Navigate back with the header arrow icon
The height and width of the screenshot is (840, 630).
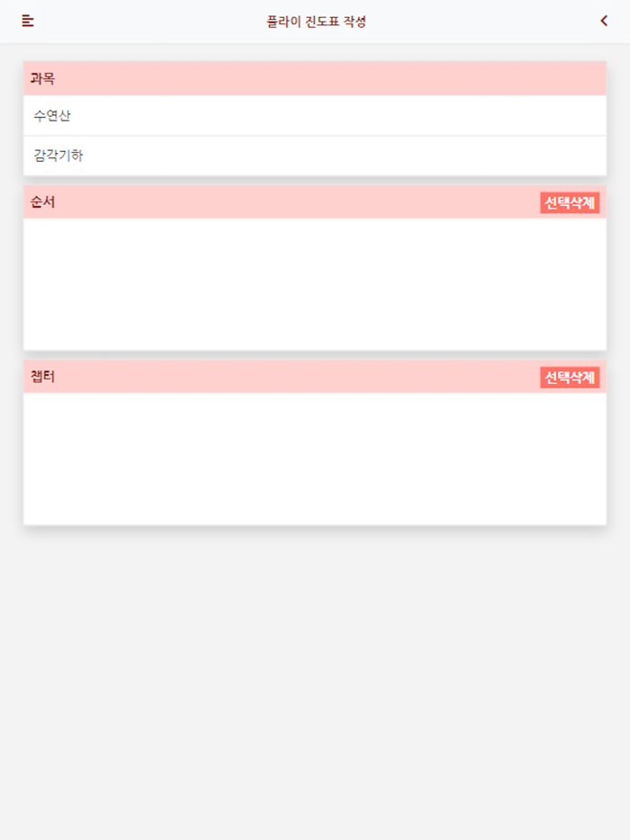click(x=603, y=20)
